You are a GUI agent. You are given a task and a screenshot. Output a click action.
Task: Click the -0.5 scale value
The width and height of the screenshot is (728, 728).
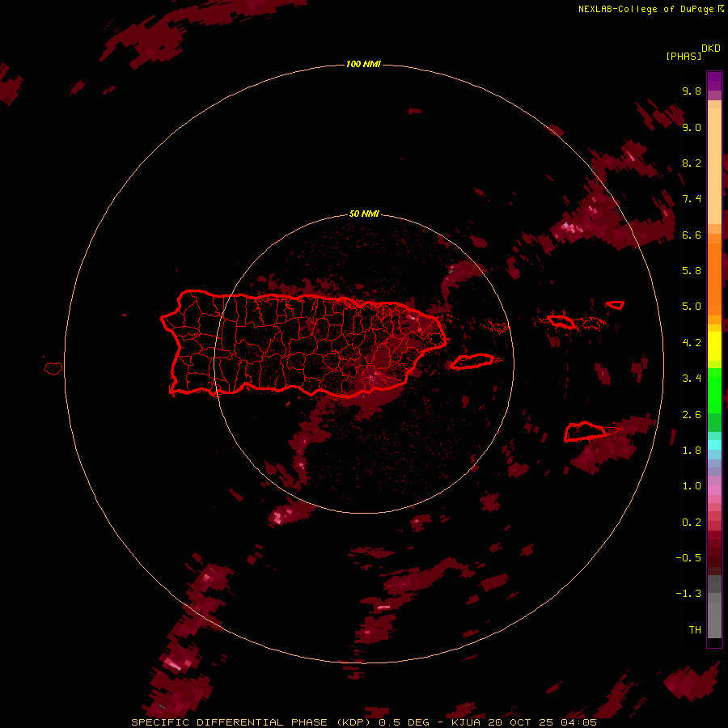pyautogui.click(x=688, y=558)
